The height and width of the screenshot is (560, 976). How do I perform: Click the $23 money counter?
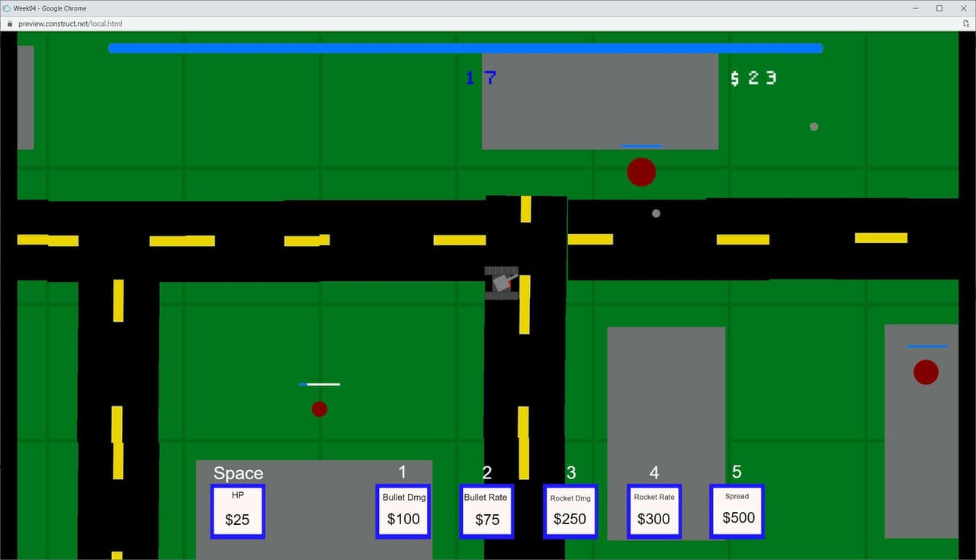point(753,78)
